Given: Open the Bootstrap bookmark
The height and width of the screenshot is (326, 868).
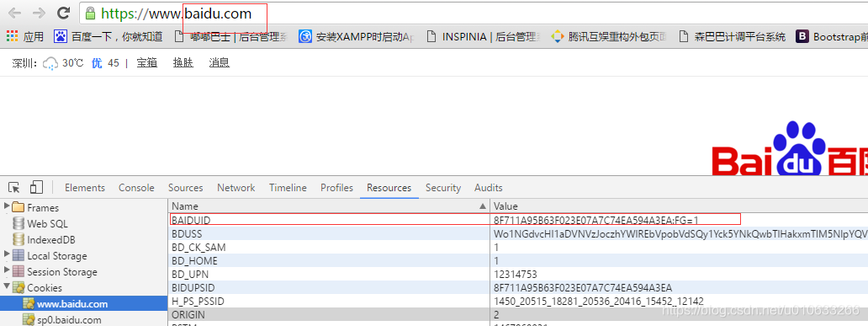Looking at the screenshot, I should 832,36.
